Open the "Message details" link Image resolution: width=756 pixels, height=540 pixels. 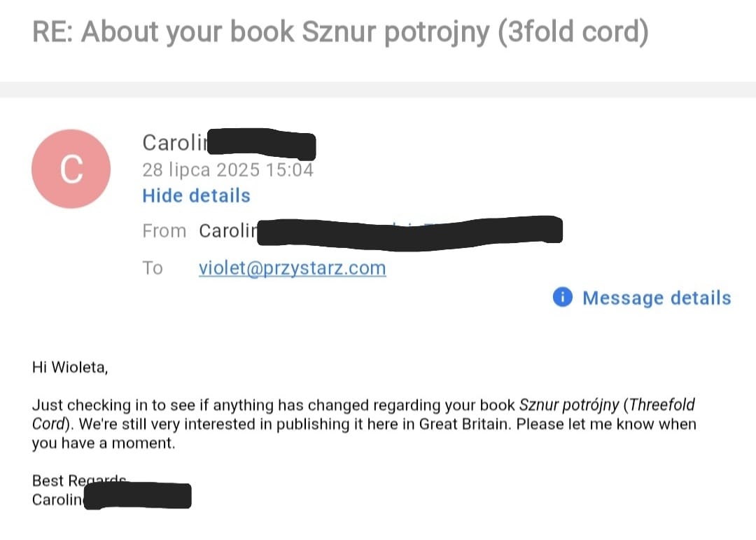click(656, 298)
